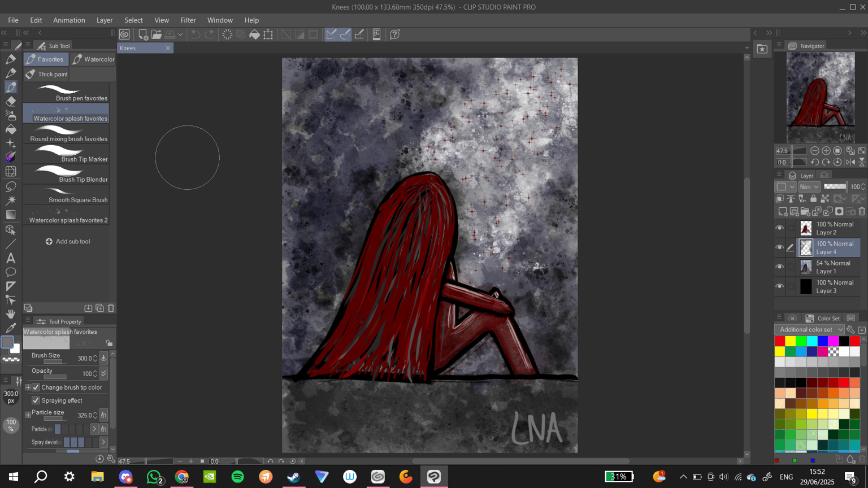The width and height of the screenshot is (868, 488).
Task: Select the Airbrush tool
Action: tap(11, 115)
